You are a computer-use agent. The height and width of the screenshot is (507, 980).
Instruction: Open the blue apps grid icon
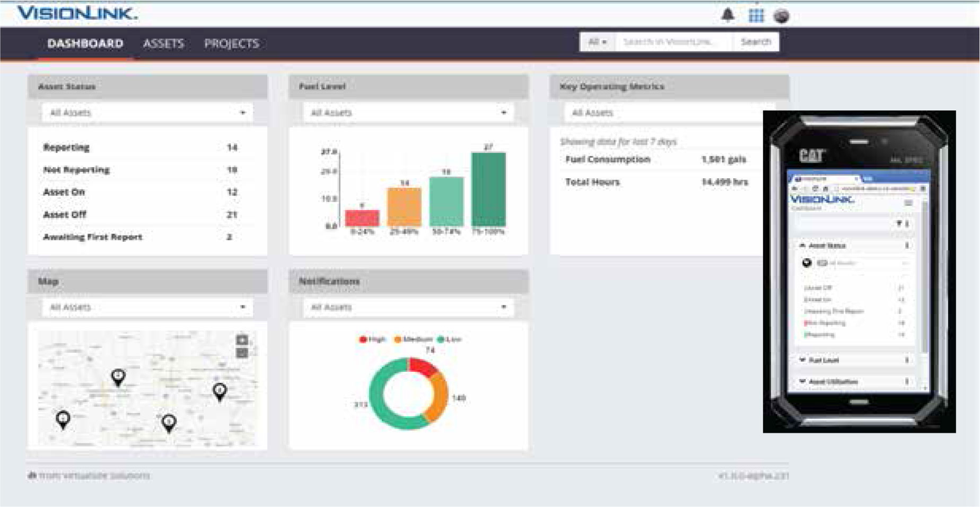(x=756, y=15)
